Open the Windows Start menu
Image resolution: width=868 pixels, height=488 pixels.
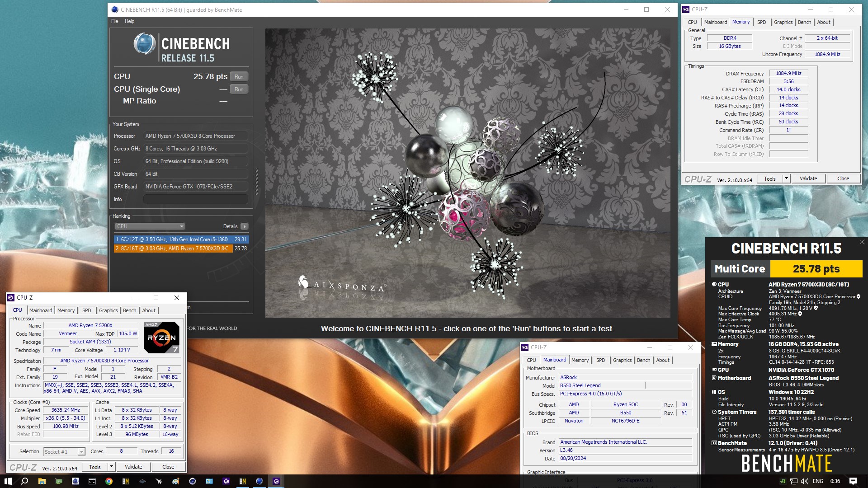coord(8,481)
